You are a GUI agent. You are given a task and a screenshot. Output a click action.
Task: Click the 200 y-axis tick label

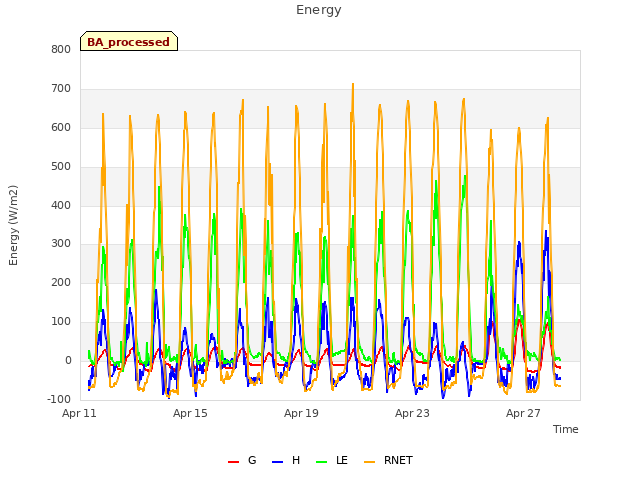click(x=61, y=282)
